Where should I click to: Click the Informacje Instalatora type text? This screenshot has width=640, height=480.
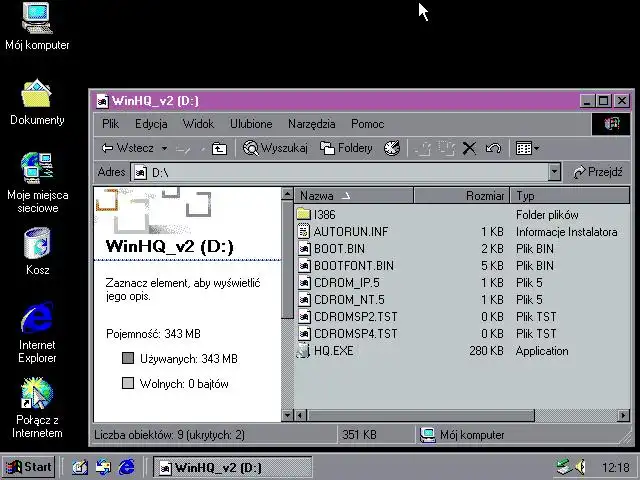tap(567, 232)
